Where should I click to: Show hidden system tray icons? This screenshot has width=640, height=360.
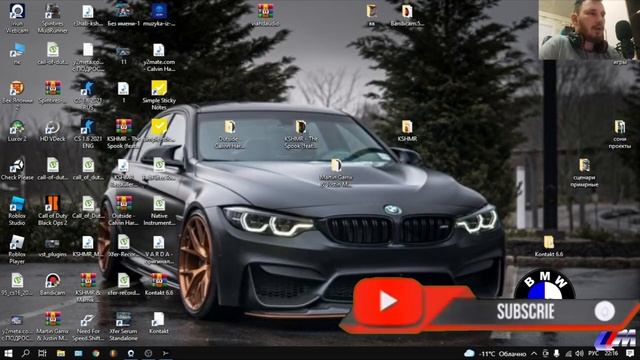[x=534, y=353]
